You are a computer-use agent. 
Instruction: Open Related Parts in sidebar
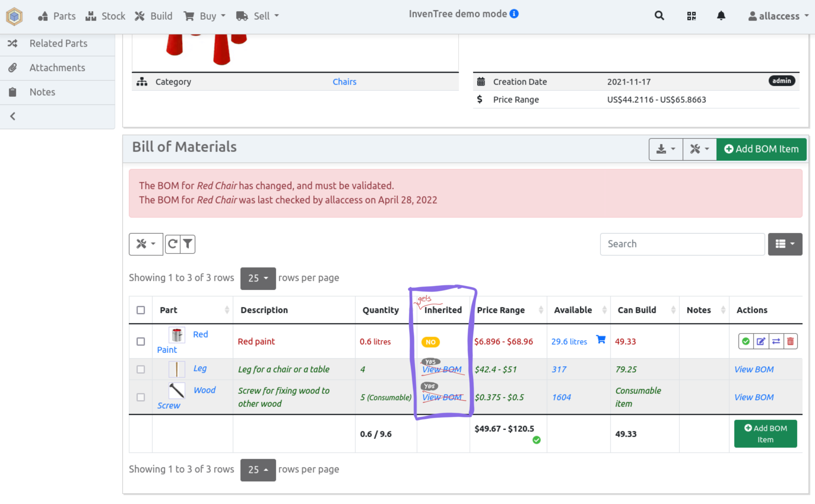(x=57, y=43)
